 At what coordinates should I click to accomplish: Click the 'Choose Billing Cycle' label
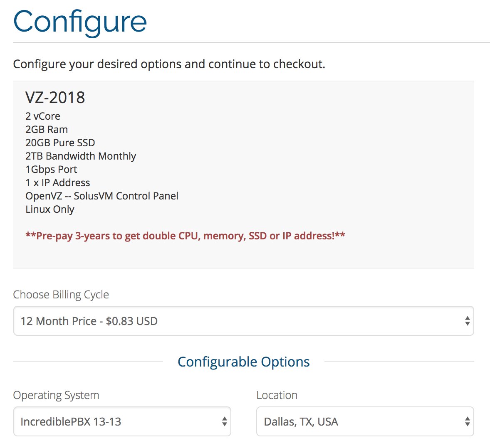tap(61, 295)
